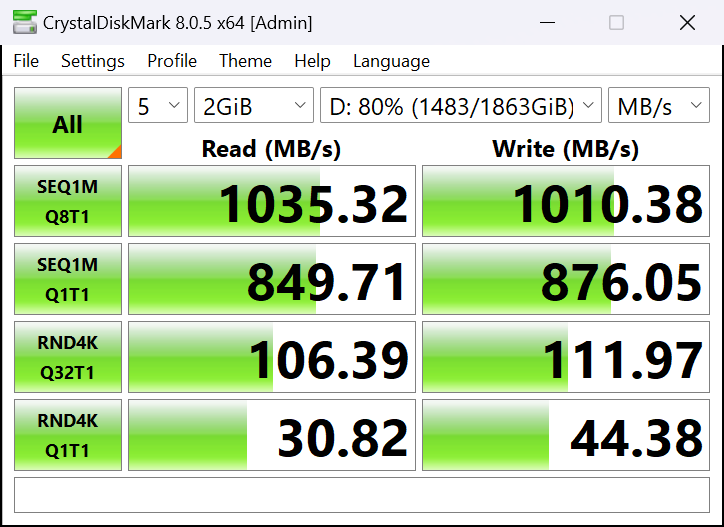
Task: Open the Theme menu
Action: pos(245,61)
